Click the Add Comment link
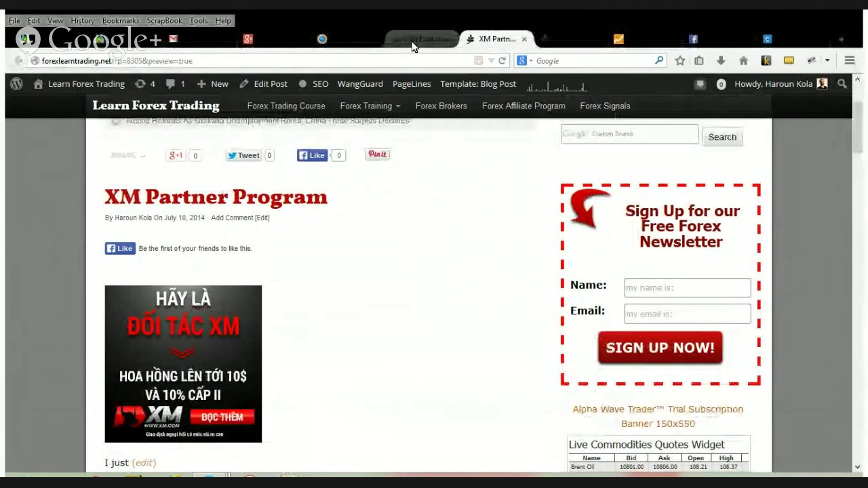 [232, 218]
